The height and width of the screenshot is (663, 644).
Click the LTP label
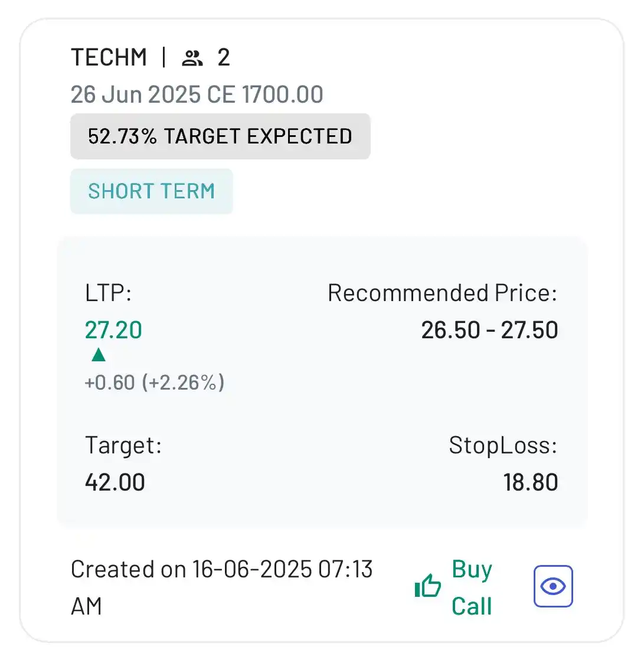point(108,293)
